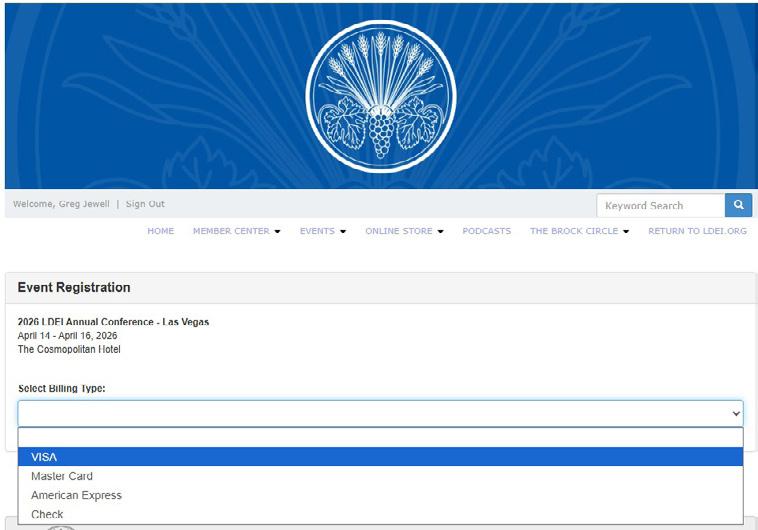Open the ONLINE STORE menu

point(404,231)
